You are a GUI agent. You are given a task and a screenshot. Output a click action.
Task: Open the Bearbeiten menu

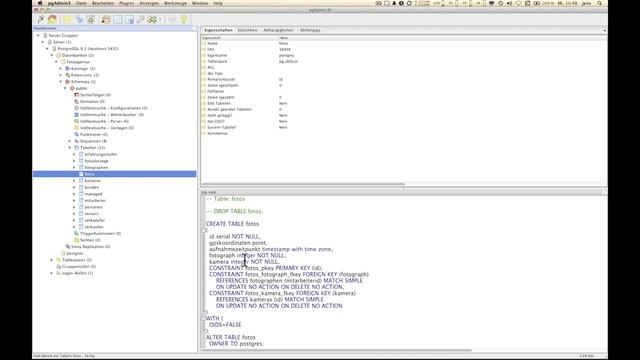(x=103, y=3)
